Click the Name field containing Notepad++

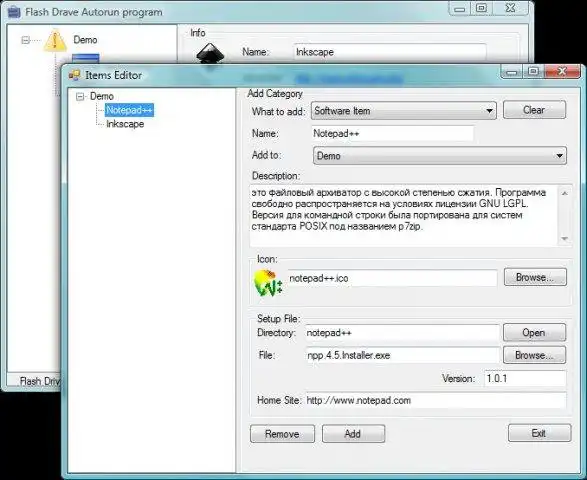pos(392,133)
